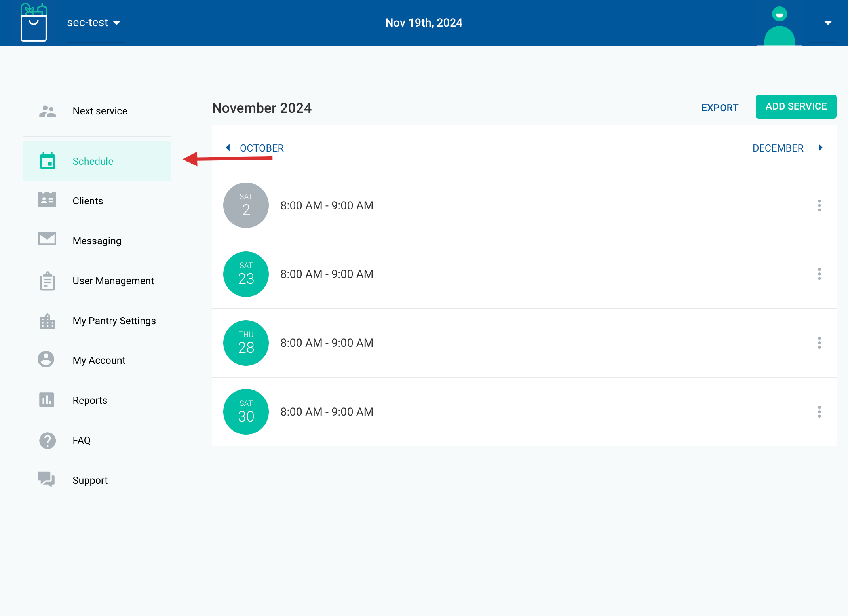Open options menu for THU 28 service

click(819, 343)
